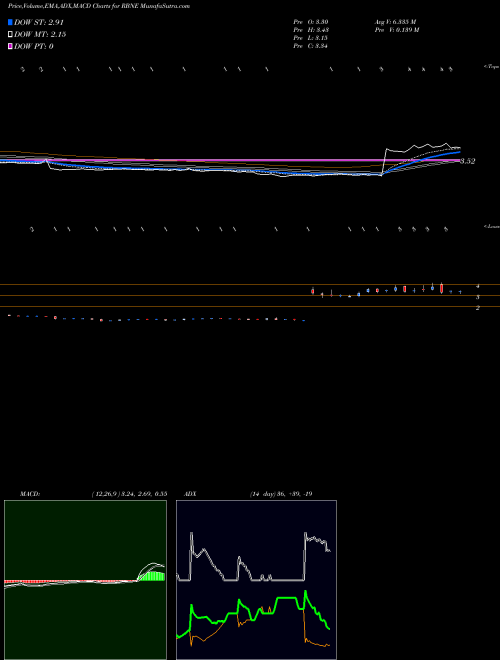This screenshot has height=660, width=500.
Task: Select the 'DOW ST: 2.91' legend text
Action: [39, 22]
